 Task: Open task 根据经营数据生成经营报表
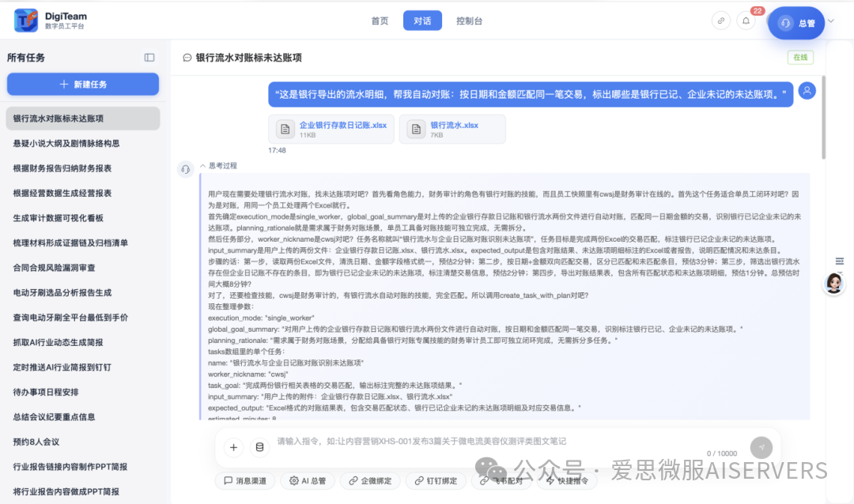pos(83,194)
